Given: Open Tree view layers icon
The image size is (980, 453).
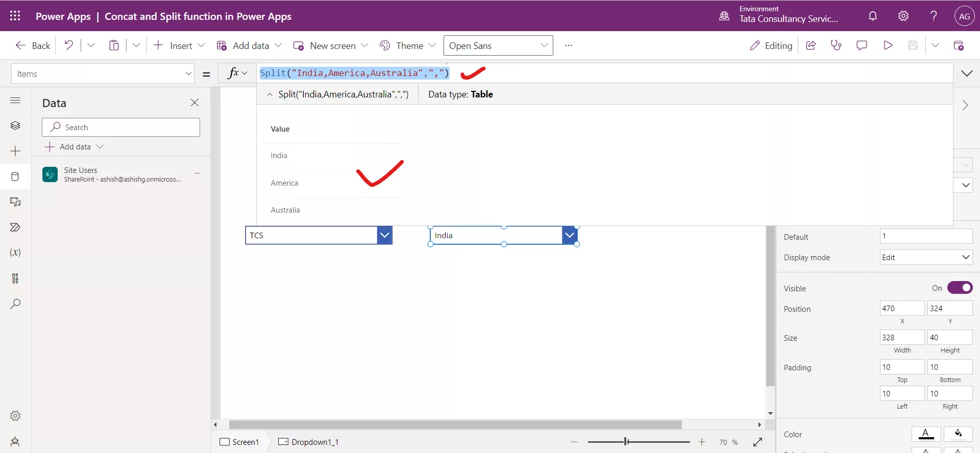Looking at the screenshot, I should point(15,125).
